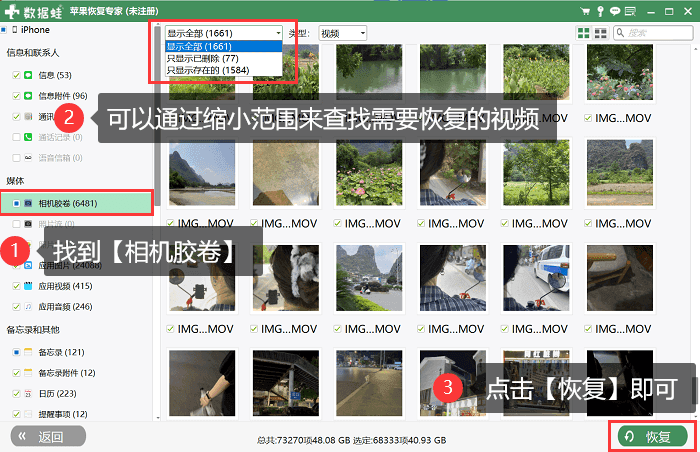This screenshot has width=700, height=452.
Task: Click the 返回 back button
Action: click(48, 436)
